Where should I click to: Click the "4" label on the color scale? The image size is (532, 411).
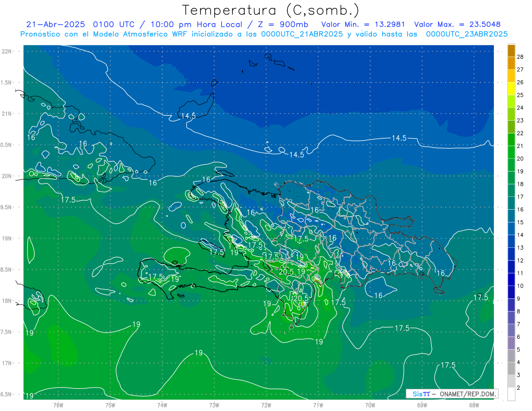coord(519,362)
